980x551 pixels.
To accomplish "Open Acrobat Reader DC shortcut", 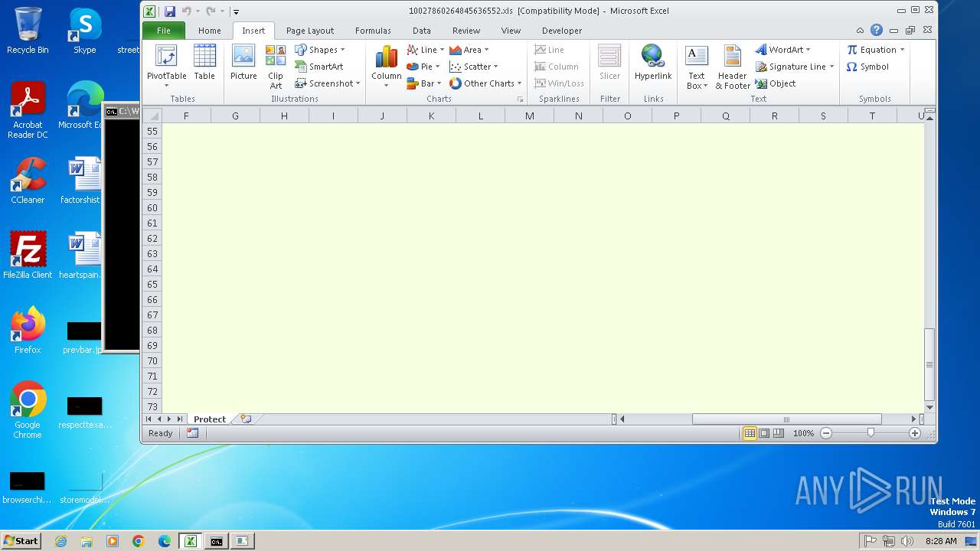I will pyautogui.click(x=28, y=111).
